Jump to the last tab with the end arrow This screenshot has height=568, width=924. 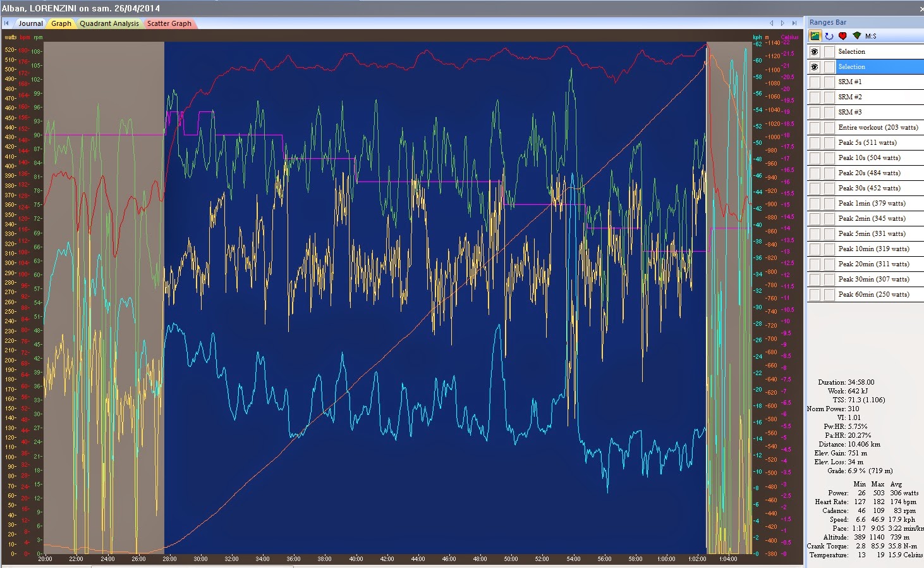pyautogui.click(x=794, y=23)
